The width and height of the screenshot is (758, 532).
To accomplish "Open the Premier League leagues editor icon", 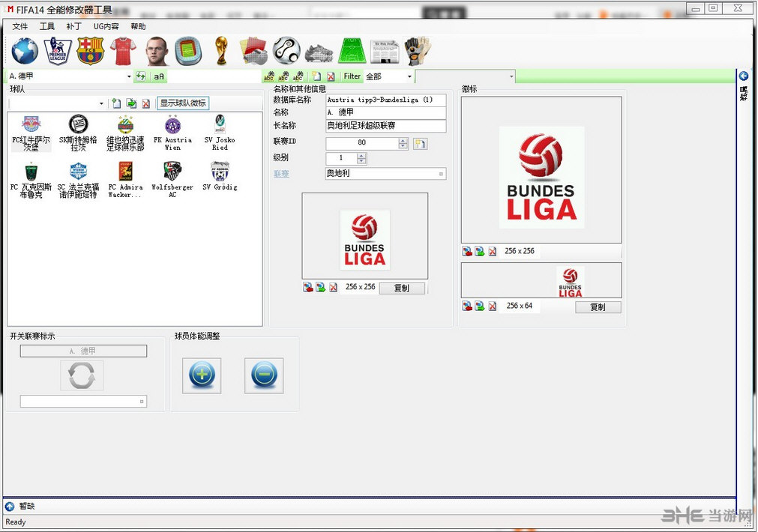I will coord(58,51).
